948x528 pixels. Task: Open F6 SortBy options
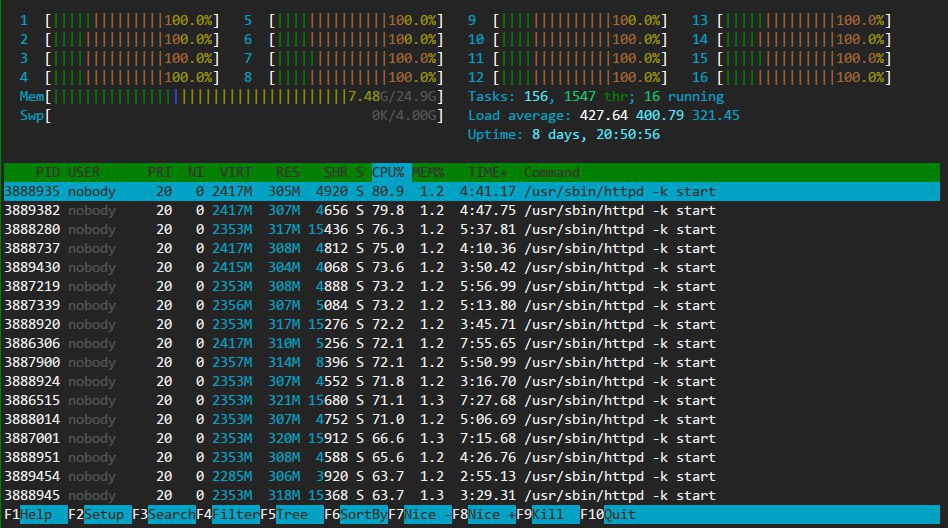pyautogui.click(x=356, y=515)
